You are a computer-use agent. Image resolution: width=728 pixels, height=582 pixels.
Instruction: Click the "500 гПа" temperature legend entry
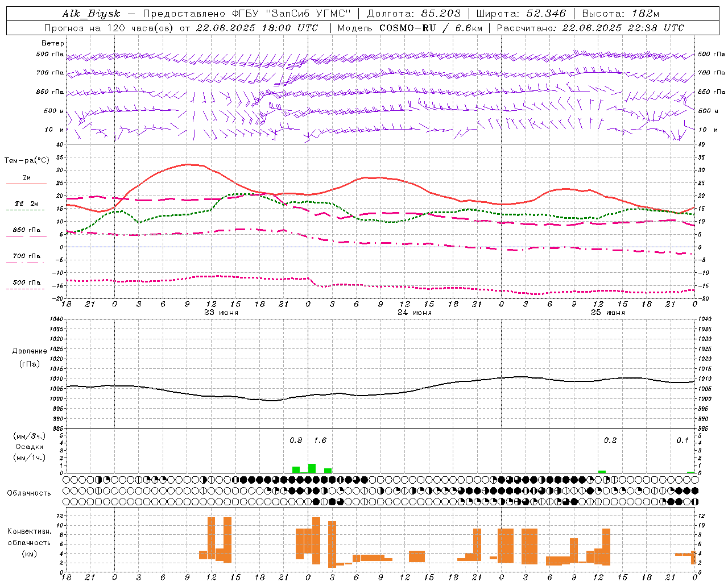pyautogui.click(x=27, y=282)
